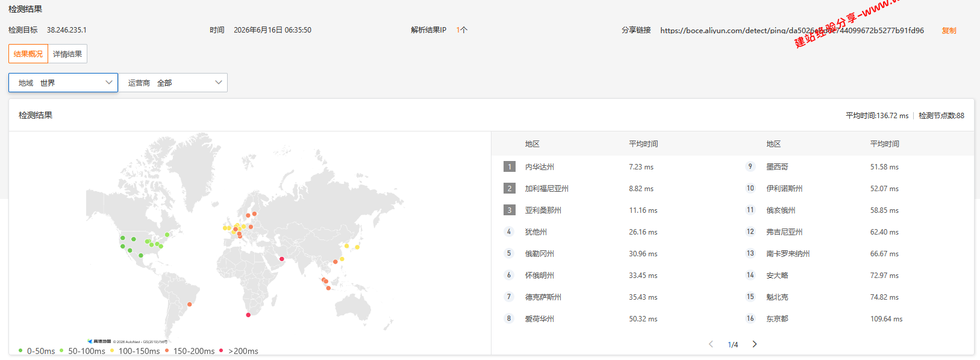
Task: Select the 加利福尼亚州 row
Action: (x=612, y=189)
